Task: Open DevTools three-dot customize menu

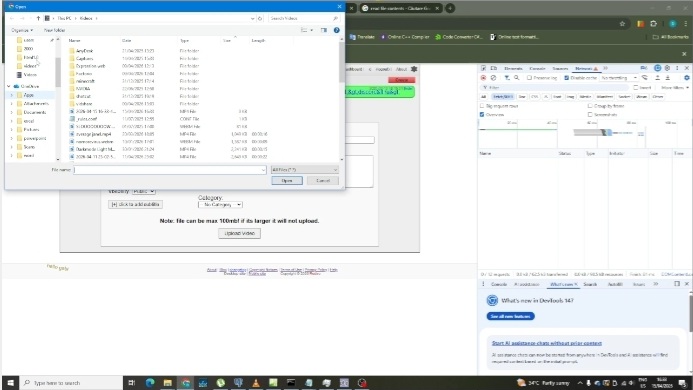Action: point(677,69)
